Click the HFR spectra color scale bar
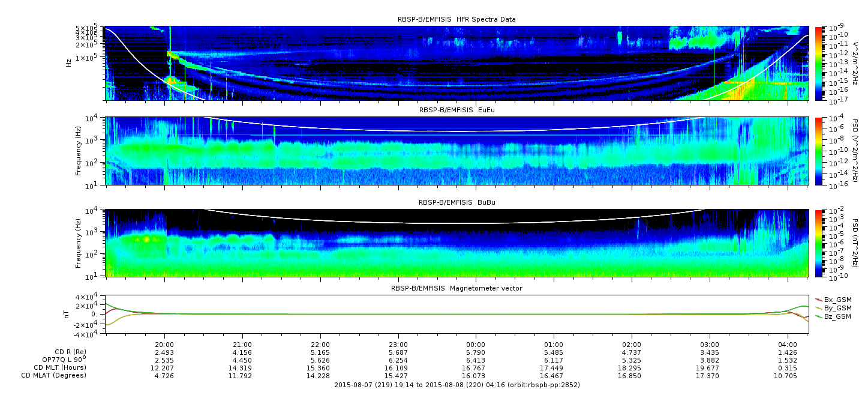 [x=819, y=63]
